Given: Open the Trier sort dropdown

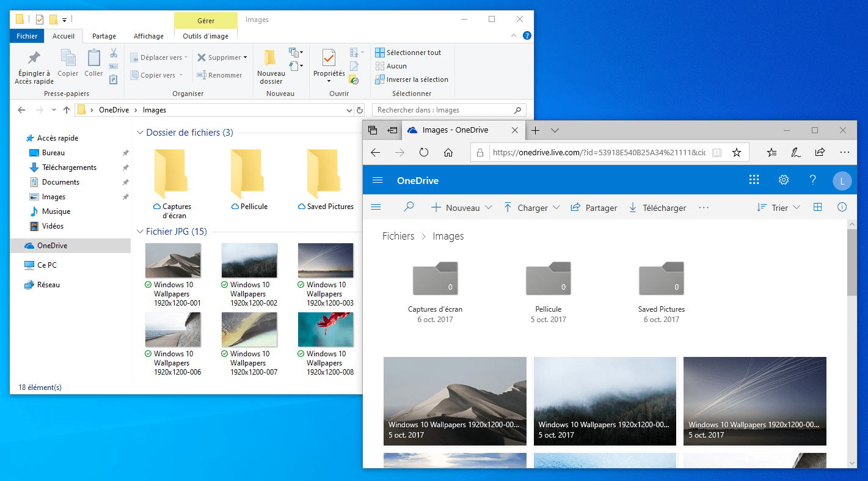Looking at the screenshot, I should (778, 208).
